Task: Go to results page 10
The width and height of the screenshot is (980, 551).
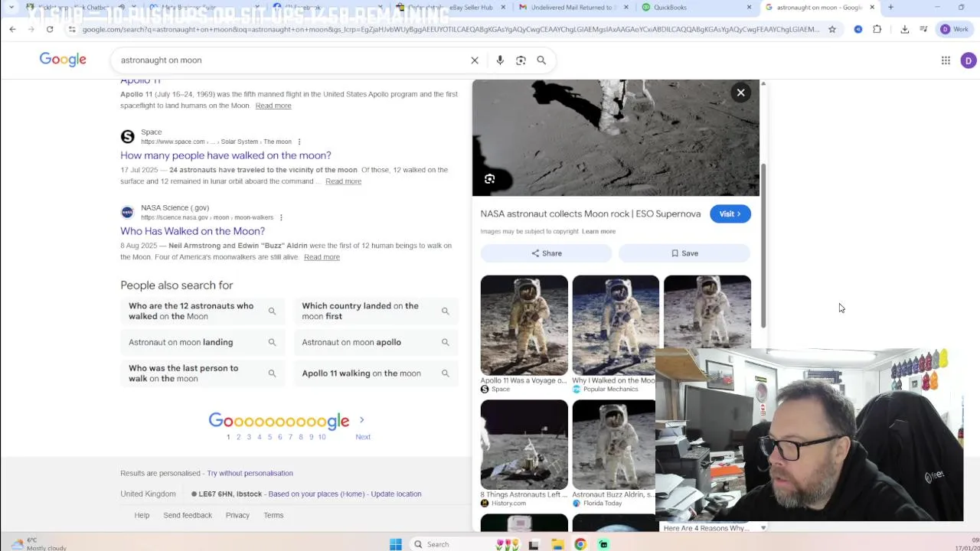Action: point(322,437)
